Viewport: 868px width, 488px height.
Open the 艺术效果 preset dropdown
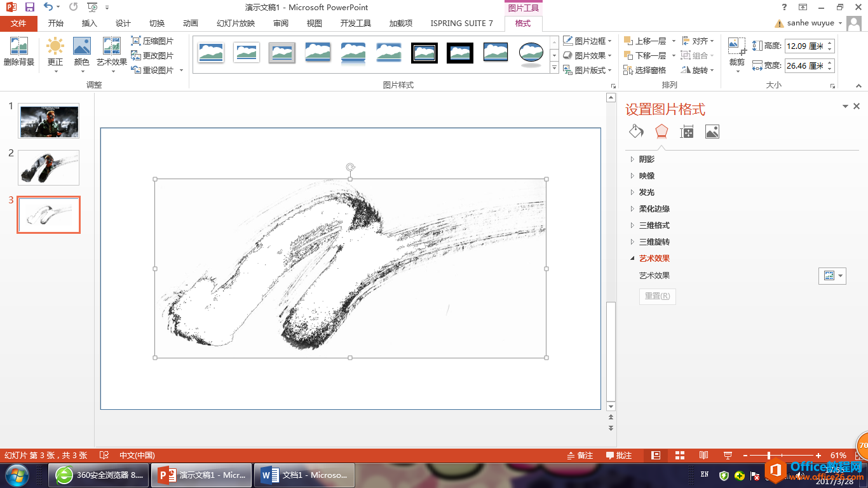click(x=832, y=276)
